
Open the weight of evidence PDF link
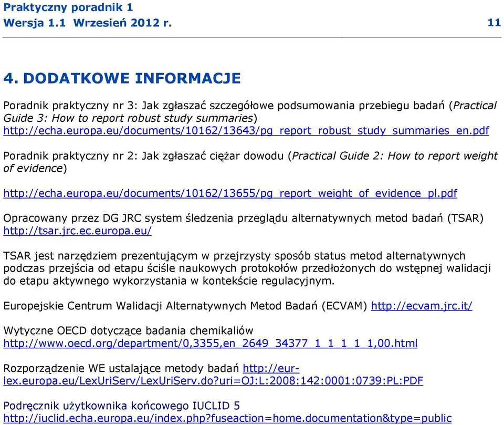click(230, 193)
